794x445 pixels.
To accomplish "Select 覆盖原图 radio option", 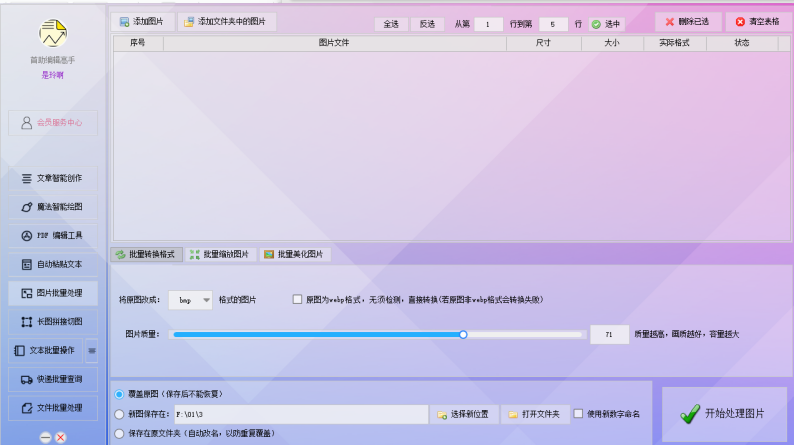I will [119, 394].
